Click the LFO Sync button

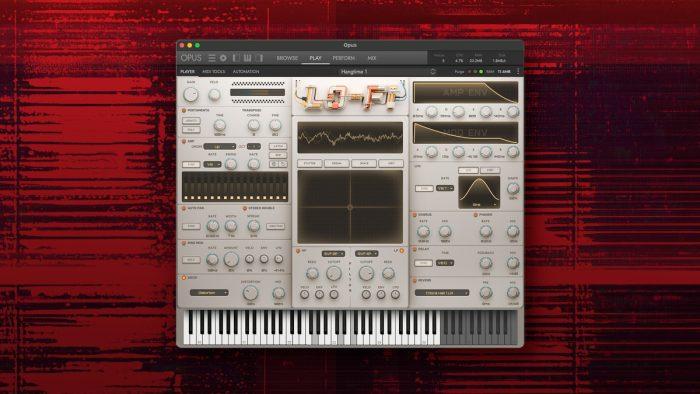pos(424,189)
